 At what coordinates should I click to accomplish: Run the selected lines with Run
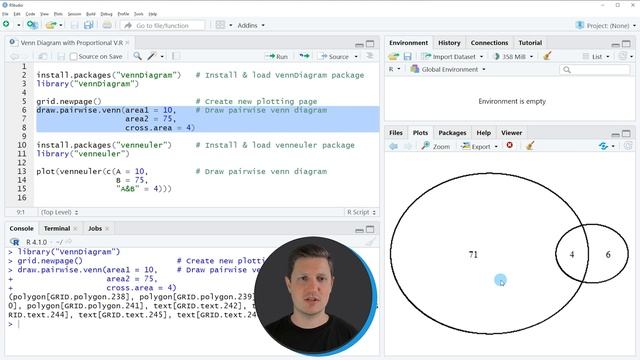pos(277,56)
